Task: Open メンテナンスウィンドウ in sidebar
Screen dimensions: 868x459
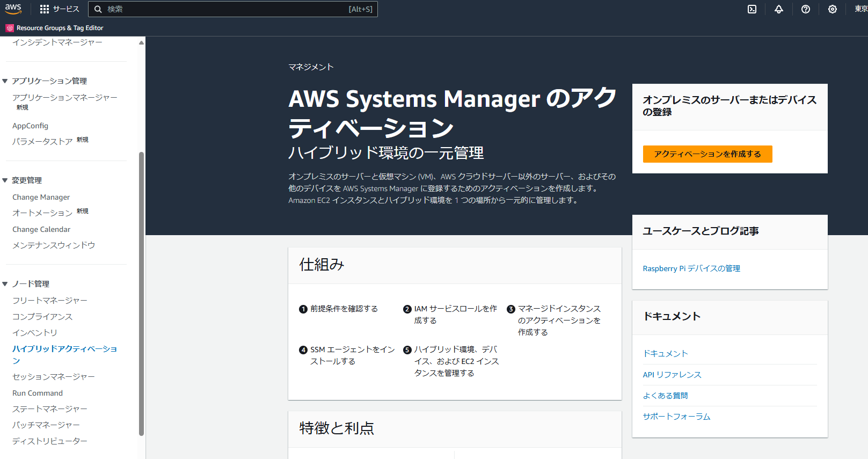Action: point(54,245)
